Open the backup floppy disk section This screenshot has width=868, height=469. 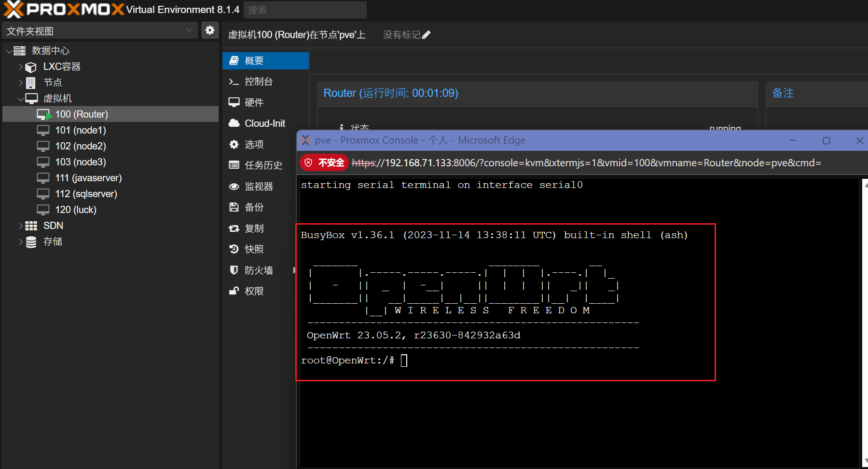pyautogui.click(x=234, y=207)
